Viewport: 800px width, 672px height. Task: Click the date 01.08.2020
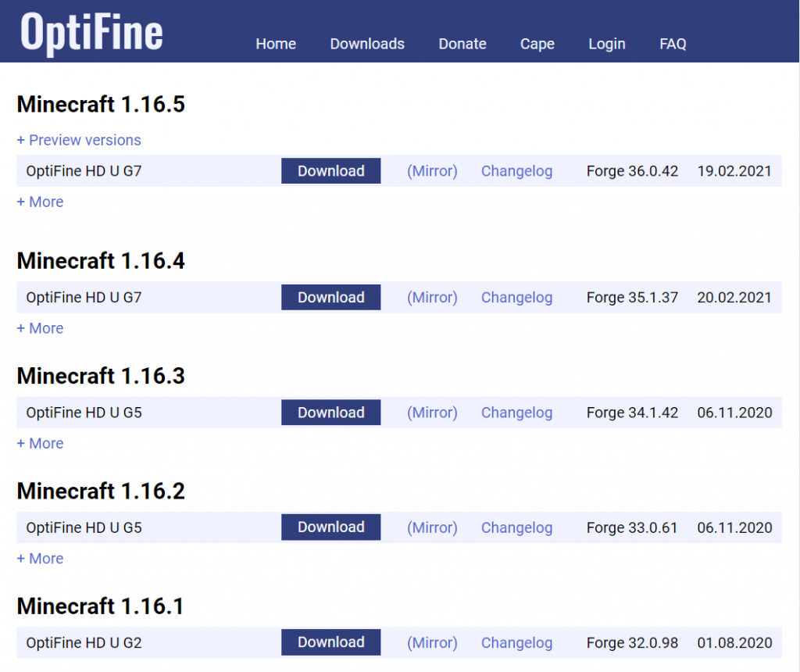734,642
